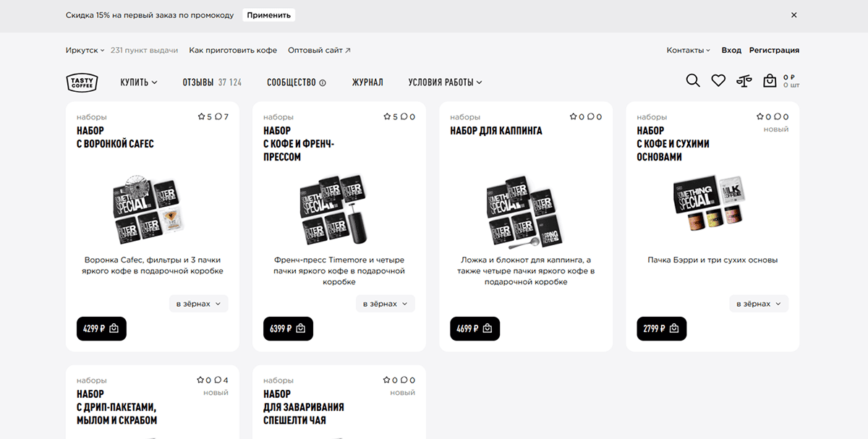Open comments bubble on Cafec funnel set
This screenshot has height=439, width=868.
point(218,116)
